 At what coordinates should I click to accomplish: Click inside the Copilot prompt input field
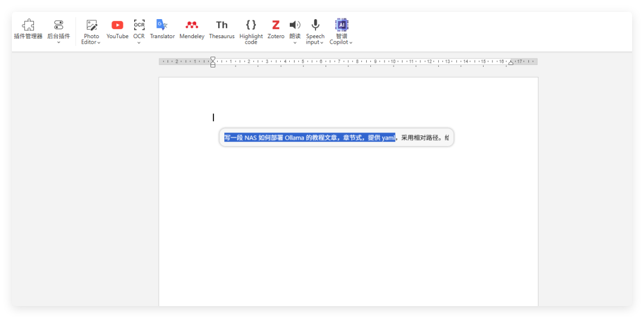coord(336,138)
